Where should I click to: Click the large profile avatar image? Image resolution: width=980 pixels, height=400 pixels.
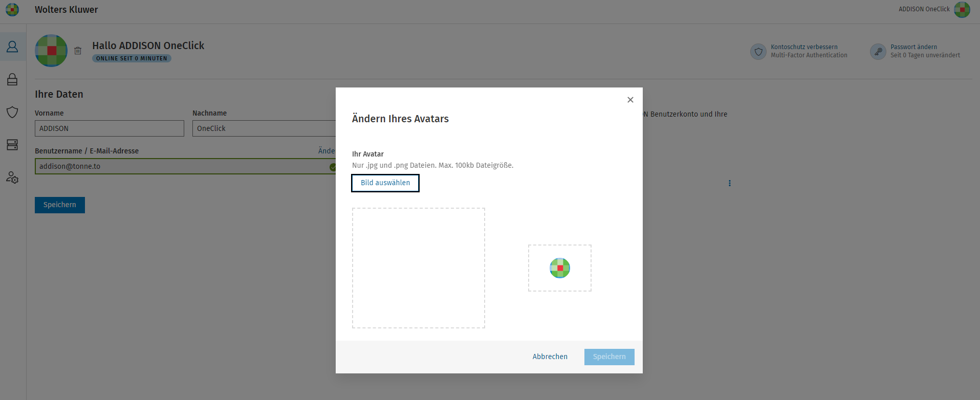click(x=51, y=51)
